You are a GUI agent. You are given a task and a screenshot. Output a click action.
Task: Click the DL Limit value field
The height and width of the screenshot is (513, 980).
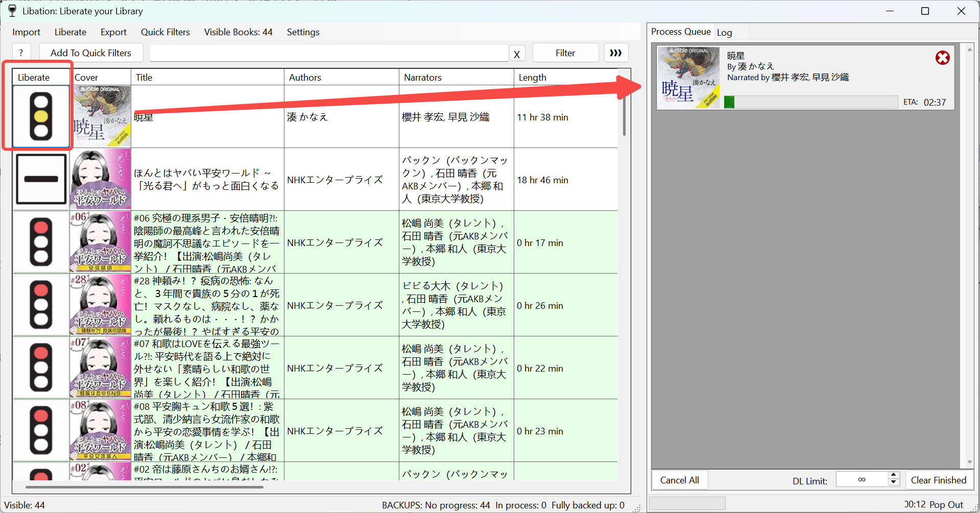tap(862, 479)
